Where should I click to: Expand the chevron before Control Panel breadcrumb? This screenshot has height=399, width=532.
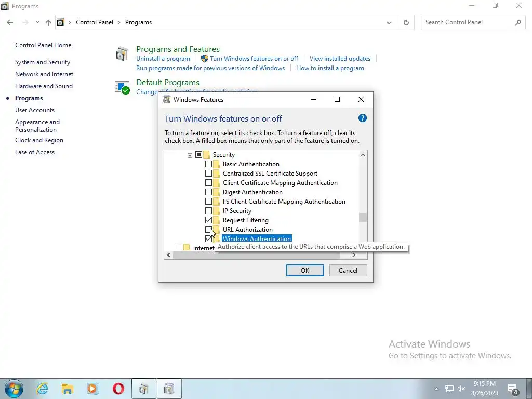pyautogui.click(x=70, y=22)
